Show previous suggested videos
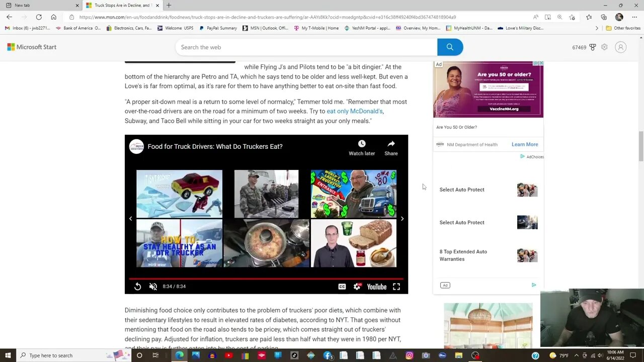 point(130,219)
